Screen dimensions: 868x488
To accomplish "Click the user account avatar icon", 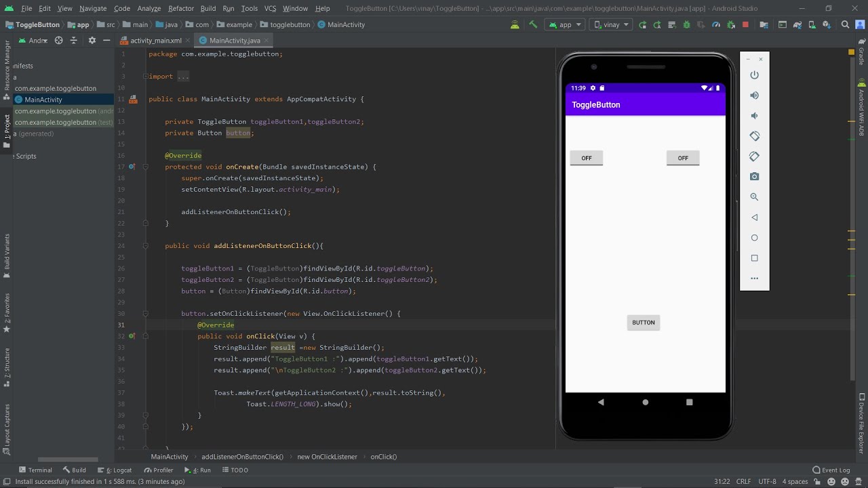I will tap(859, 24).
